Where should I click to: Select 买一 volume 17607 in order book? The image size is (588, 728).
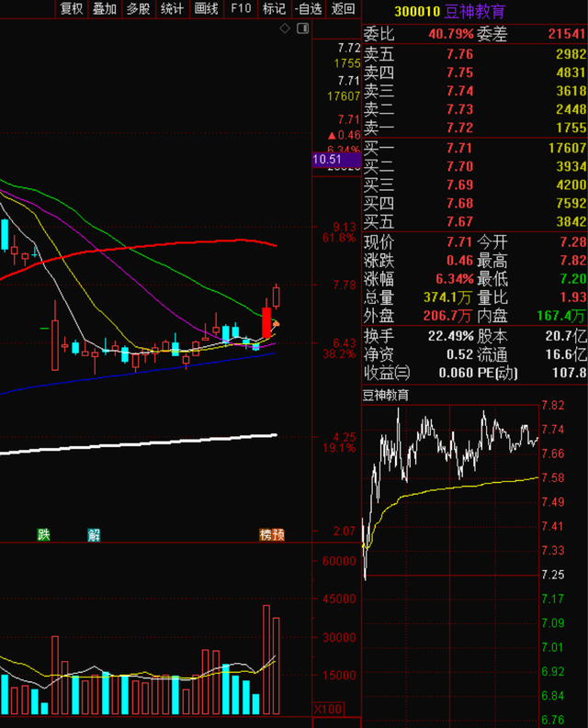pyautogui.click(x=568, y=148)
